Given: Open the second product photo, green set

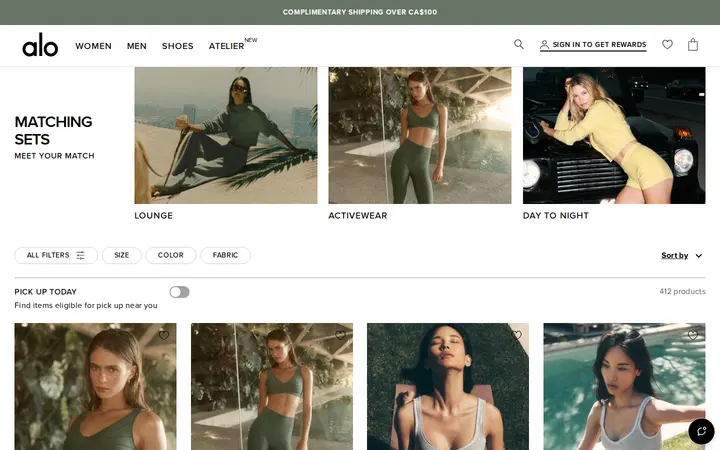Looking at the screenshot, I should [x=272, y=387].
